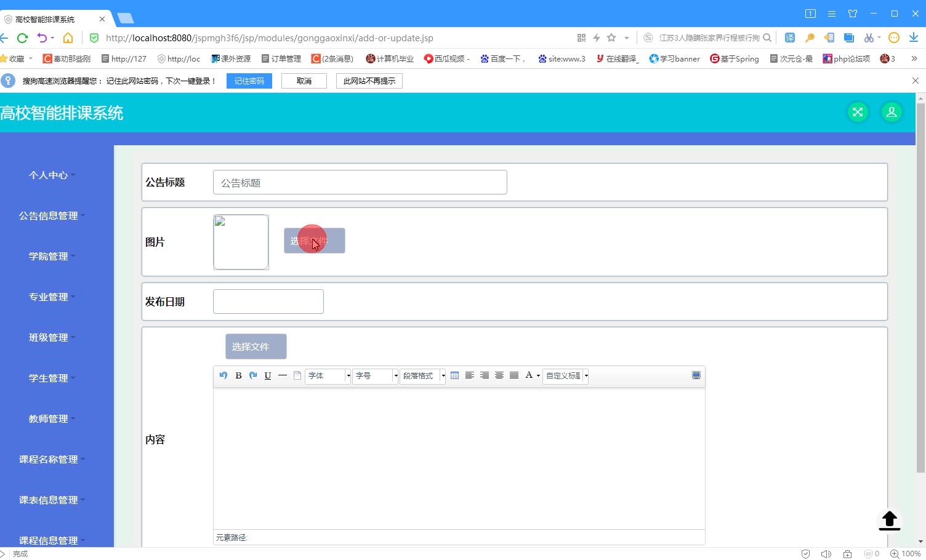Click the back-to-top arrow icon
Viewport: 926px width, 560px height.
pyautogui.click(x=889, y=521)
